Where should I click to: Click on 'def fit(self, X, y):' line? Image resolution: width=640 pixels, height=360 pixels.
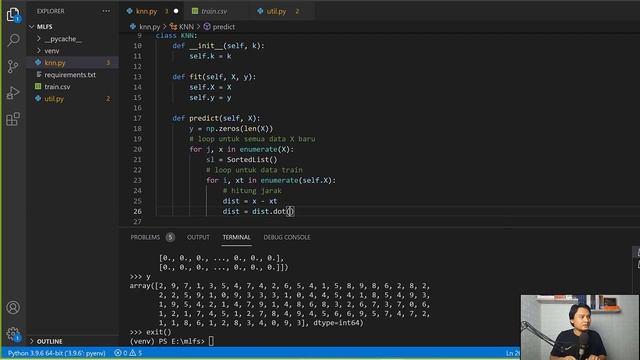(x=214, y=76)
